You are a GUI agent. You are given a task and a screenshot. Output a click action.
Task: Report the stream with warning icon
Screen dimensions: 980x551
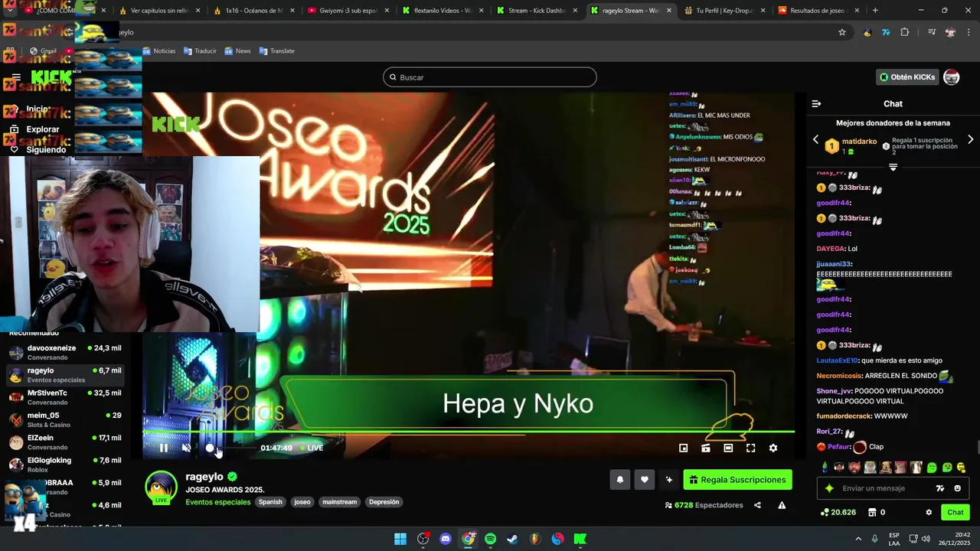(x=782, y=505)
